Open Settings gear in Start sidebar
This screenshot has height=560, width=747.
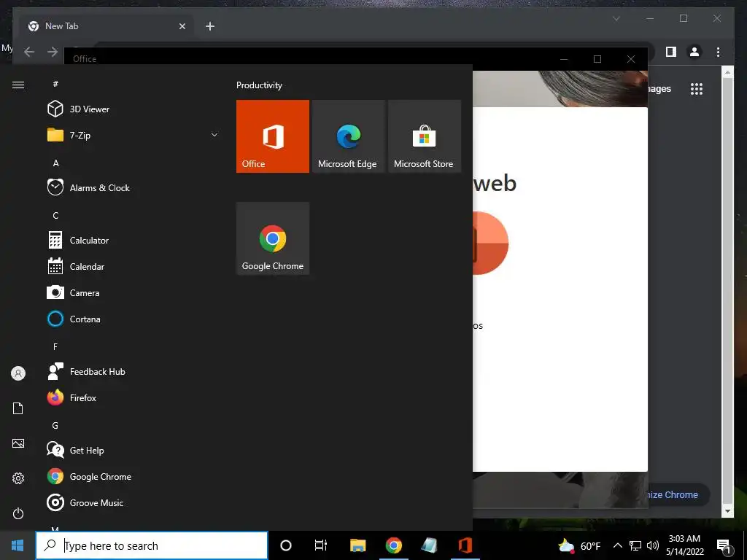point(18,478)
